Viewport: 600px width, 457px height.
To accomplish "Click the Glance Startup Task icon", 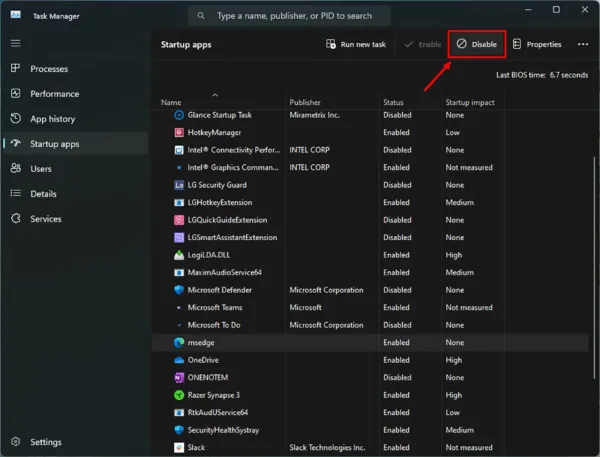I will click(179, 115).
